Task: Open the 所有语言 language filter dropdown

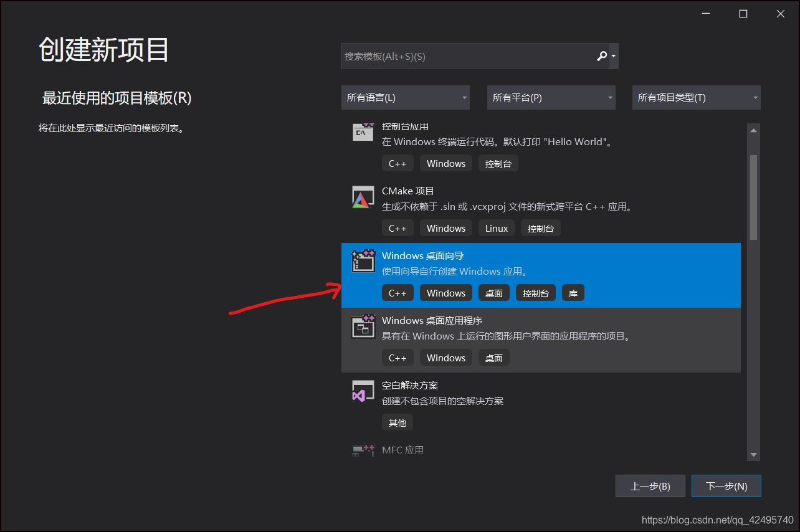Action: pos(406,98)
